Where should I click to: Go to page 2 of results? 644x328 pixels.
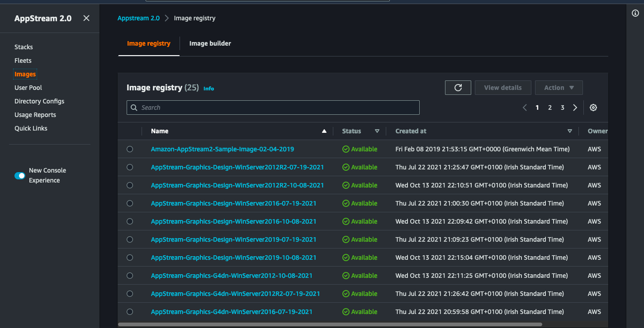point(550,108)
